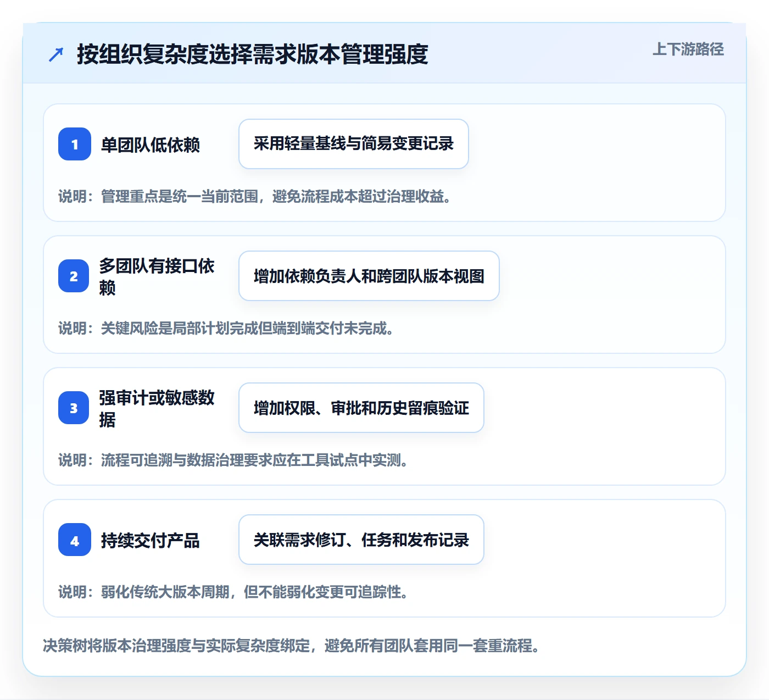Select the 增加权限、审批和历史留痕验证 box
769x700 pixels.
coord(361,408)
